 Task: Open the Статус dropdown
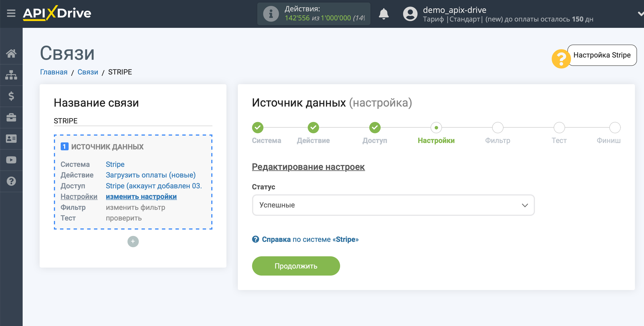[393, 205]
